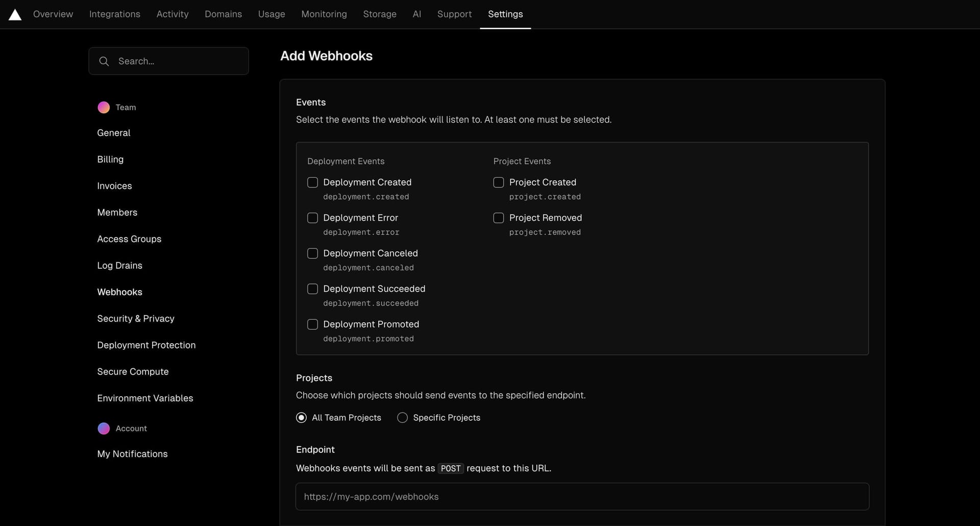980x526 pixels.
Task: Check the Deployment Error event
Action: pyautogui.click(x=313, y=218)
